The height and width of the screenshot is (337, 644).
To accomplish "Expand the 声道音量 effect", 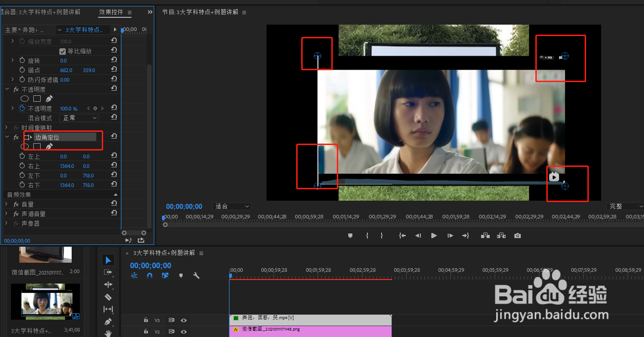I will tap(7, 214).
